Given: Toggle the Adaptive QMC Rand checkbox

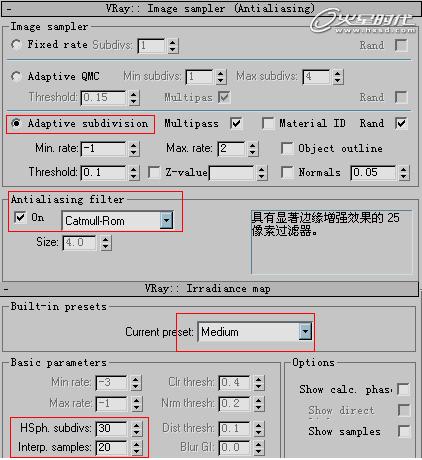Looking at the screenshot, I should point(401,97).
